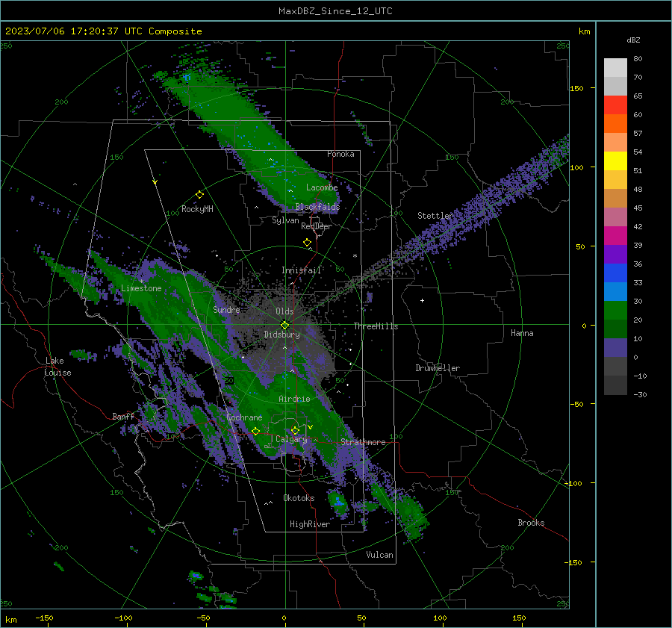Click the MaxDBZ_Since_12_UTC title text
The height and width of the screenshot is (628, 672).
[x=335, y=11]
